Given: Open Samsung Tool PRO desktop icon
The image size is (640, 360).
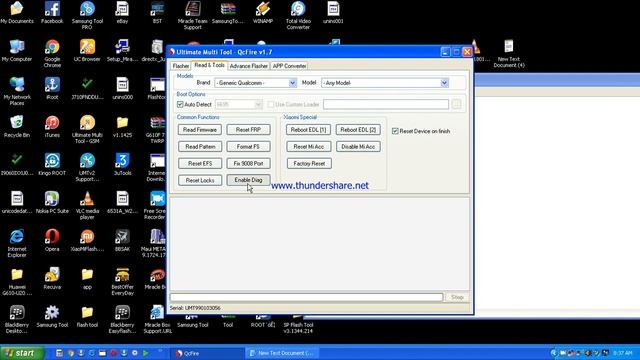Looking at the screenshot, I should (87, 15).
